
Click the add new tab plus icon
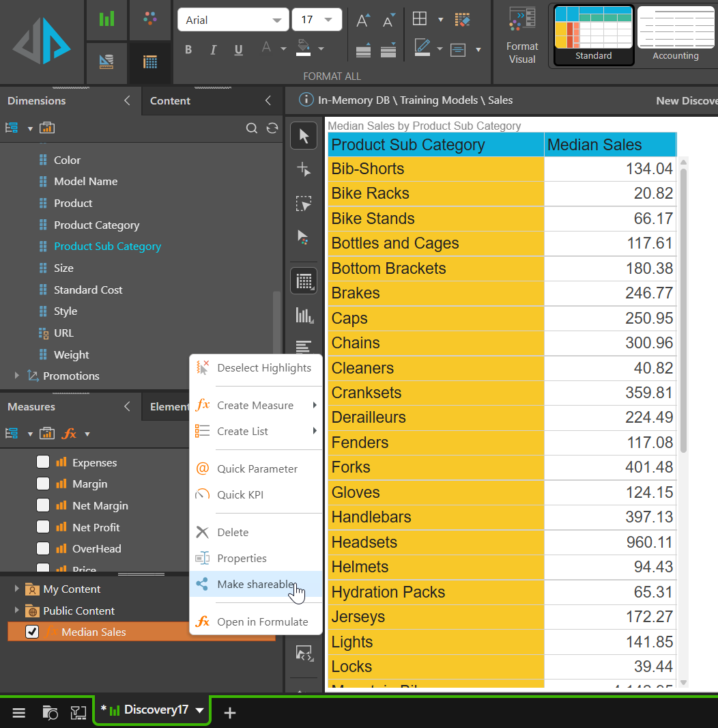230,713
